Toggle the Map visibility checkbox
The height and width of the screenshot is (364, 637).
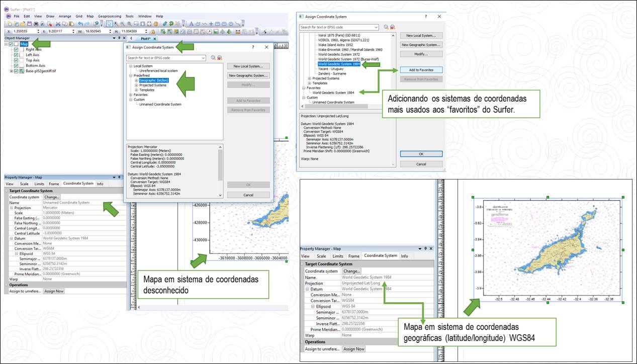click(11, 44)
